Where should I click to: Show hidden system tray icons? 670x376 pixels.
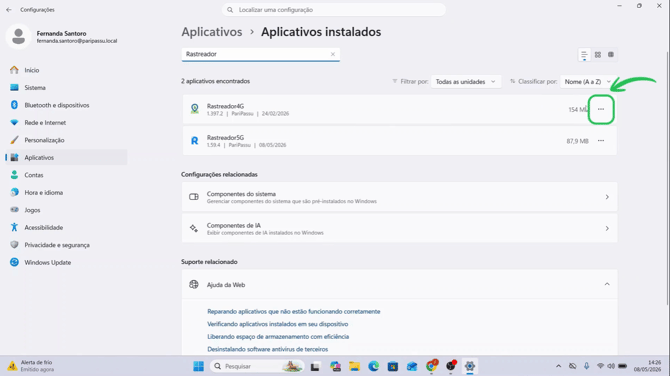(558, 366)
